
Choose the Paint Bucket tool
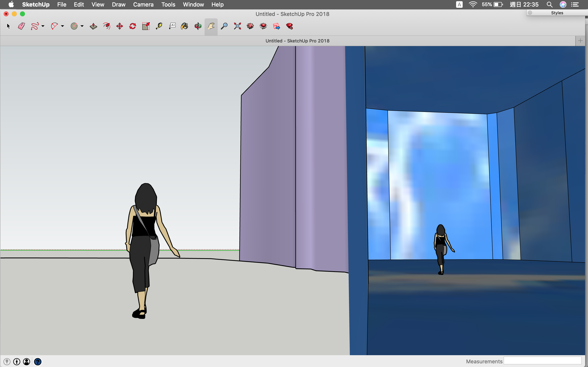pyautogui.click(x=185, y=26)
